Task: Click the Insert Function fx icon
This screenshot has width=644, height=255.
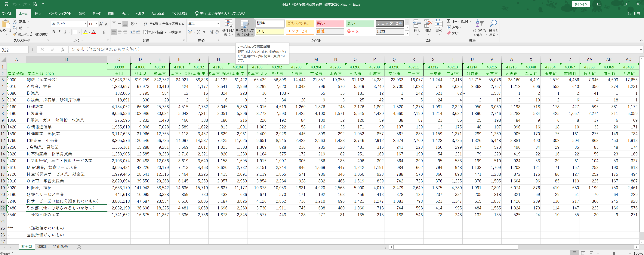Action: [63, 50]
